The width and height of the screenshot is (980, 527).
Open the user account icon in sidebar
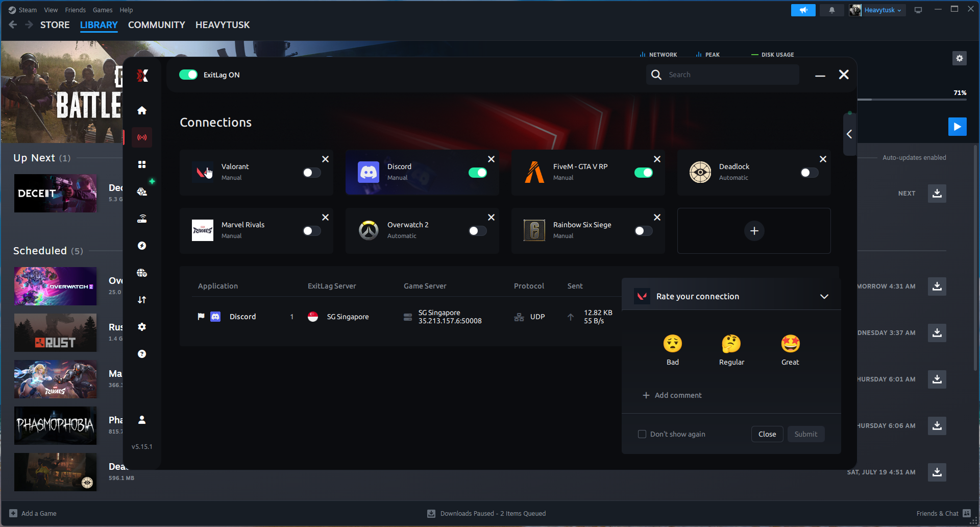(142, 420)
